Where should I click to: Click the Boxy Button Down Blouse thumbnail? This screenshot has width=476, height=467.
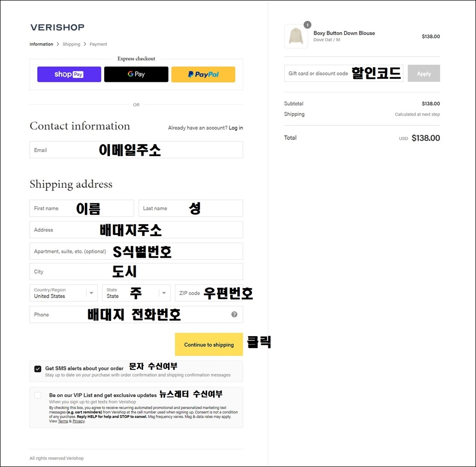[x=296, y=36]
